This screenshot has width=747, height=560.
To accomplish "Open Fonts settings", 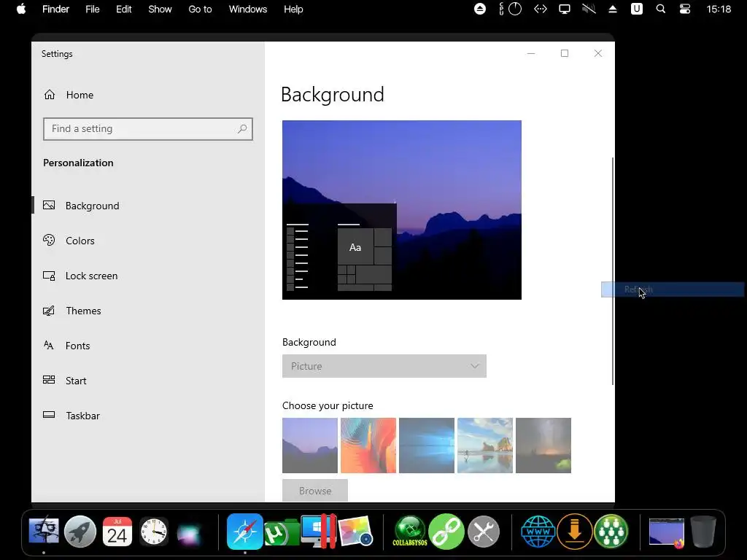I will click(77, 346).
